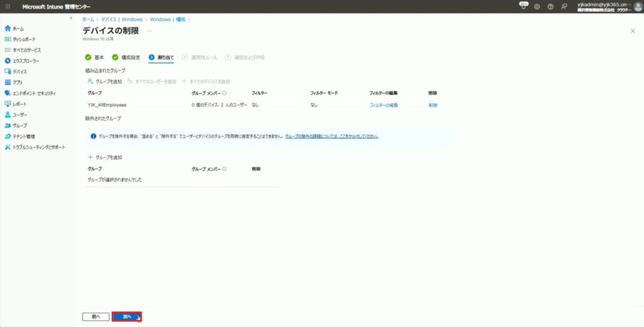Go to the 基本 wizard step
This screenshot has height=327, width=644.
[x=95, y=57]
